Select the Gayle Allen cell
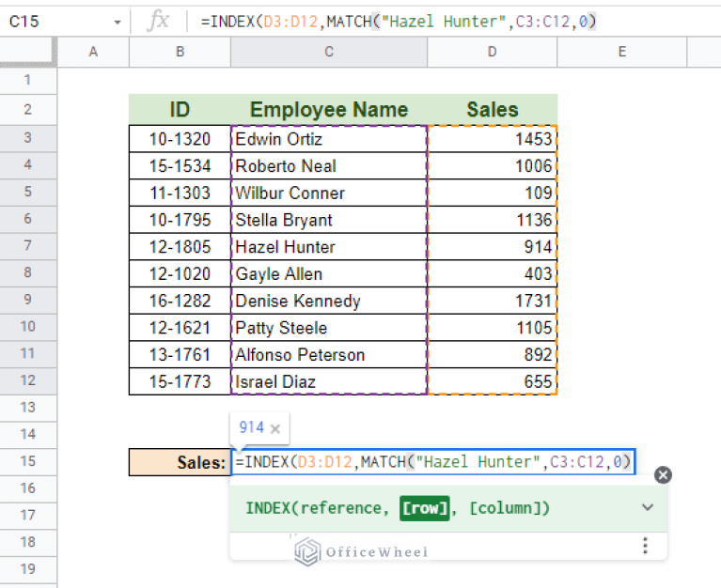This screenshot has height=588, width=721. click(x=329, y=273)
